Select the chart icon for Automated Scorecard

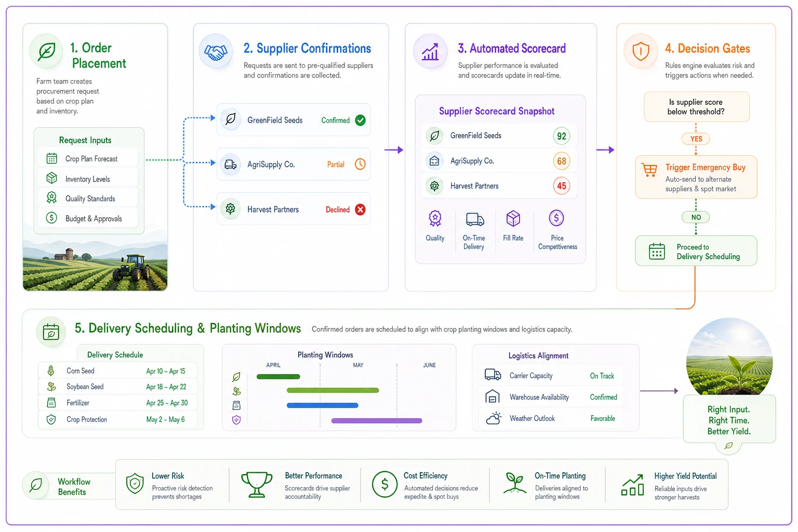pos(430,51)
